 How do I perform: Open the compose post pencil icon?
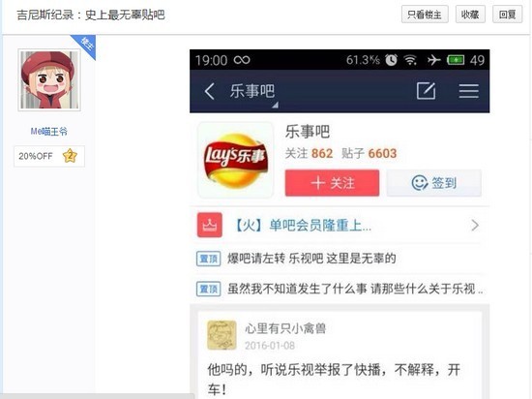tap(427, 91)
